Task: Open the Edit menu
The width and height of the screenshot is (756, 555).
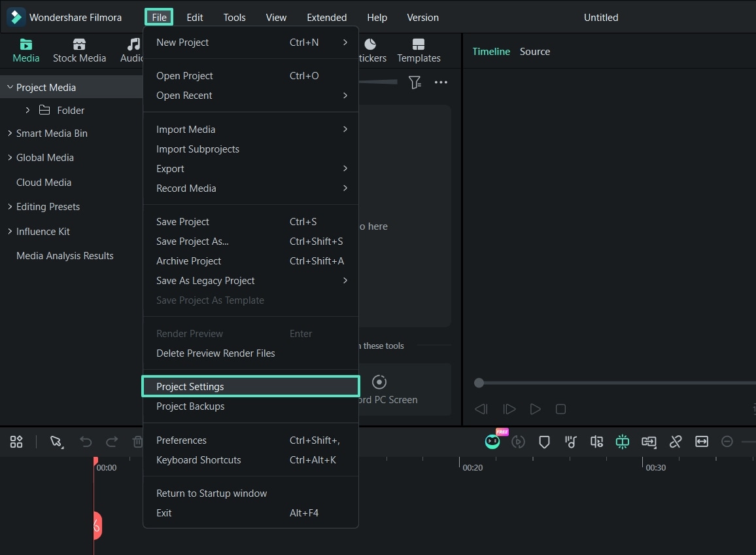Action: [195, 18]
